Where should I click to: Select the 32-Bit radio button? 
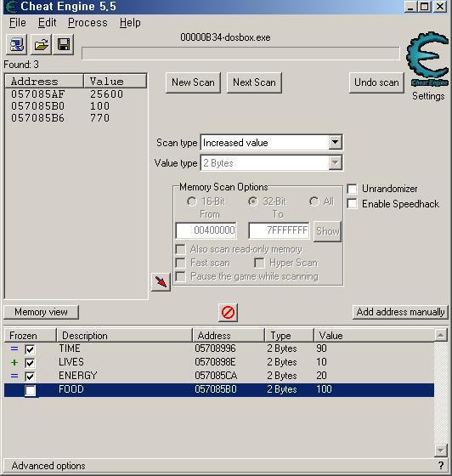click(253, 201)
